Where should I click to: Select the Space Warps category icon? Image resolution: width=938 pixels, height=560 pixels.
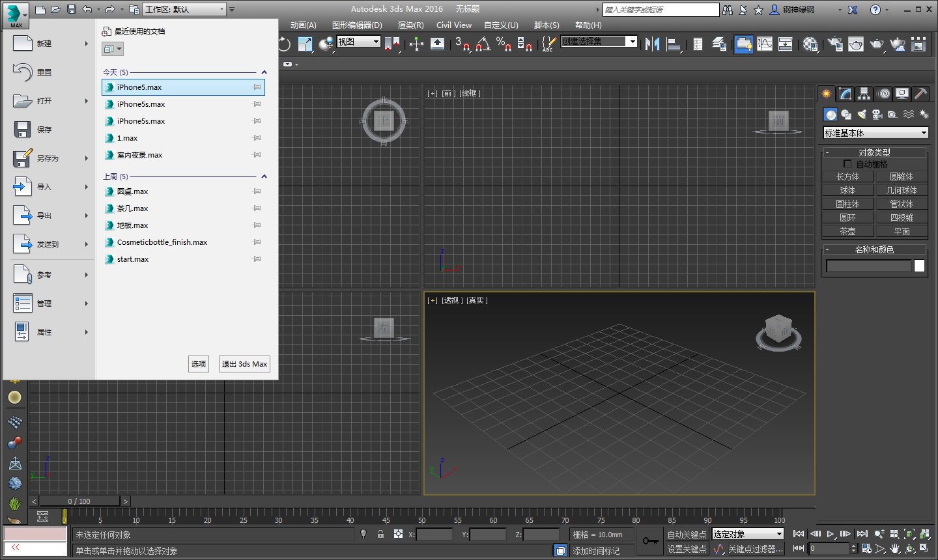click(x=909, y=115)
